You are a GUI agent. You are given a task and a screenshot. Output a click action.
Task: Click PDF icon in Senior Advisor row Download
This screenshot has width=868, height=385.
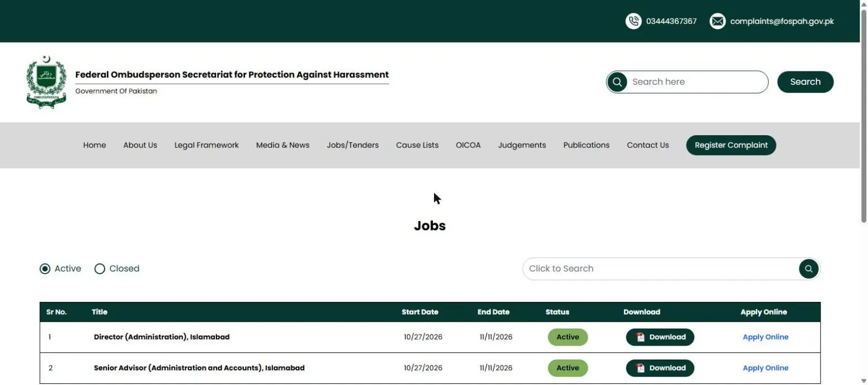pos(640,368)
